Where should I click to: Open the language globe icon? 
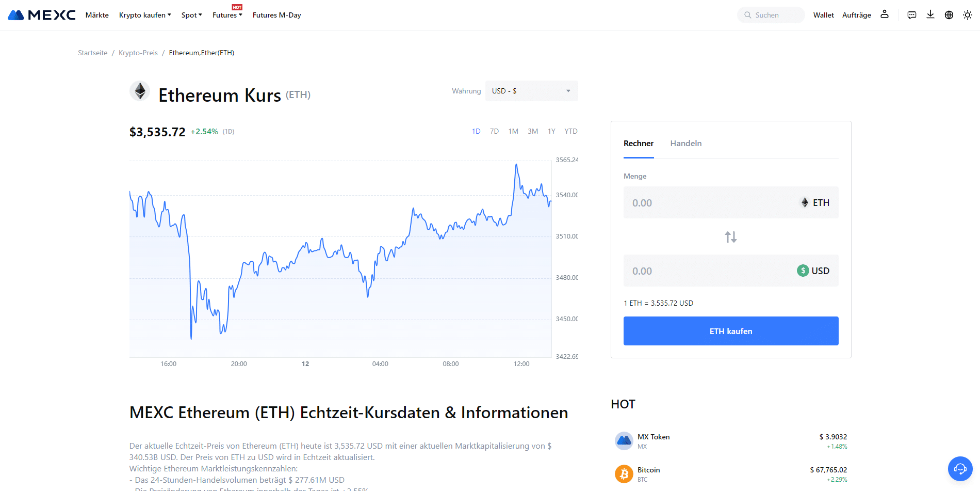[x=949, y=15]
